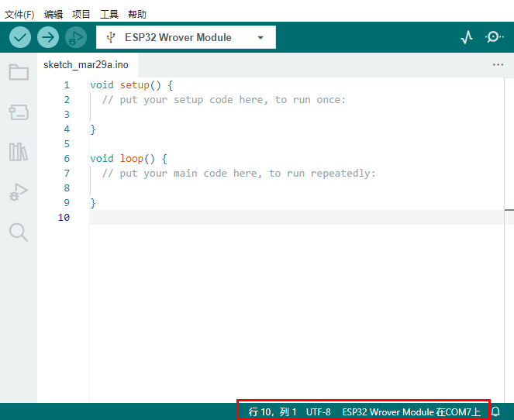The height and width of the screenshot is (420, 514).
Task: Start debugging with the toolbar debug button
Action: point(76,37)
